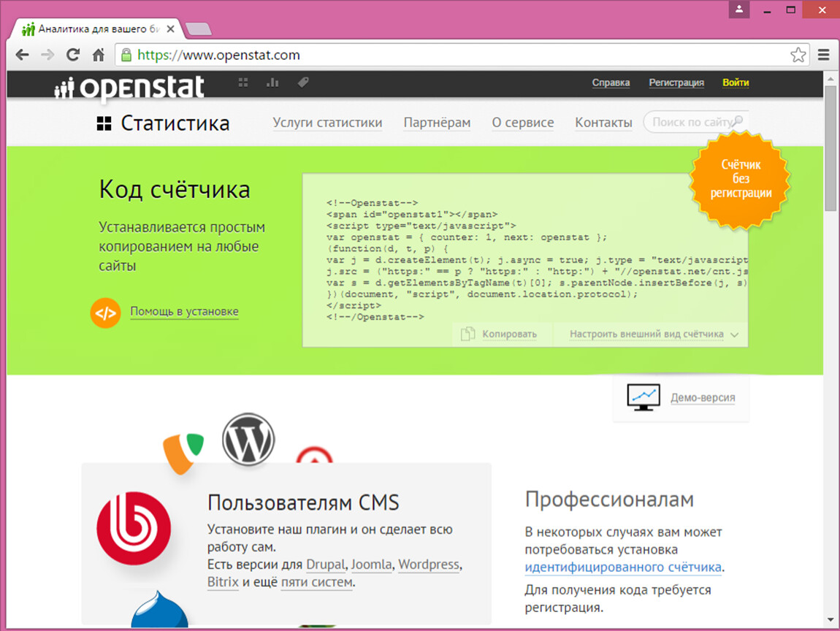Click the tag icon in dark header
Viewport: 840px width, 631px height.
(303, 82)
